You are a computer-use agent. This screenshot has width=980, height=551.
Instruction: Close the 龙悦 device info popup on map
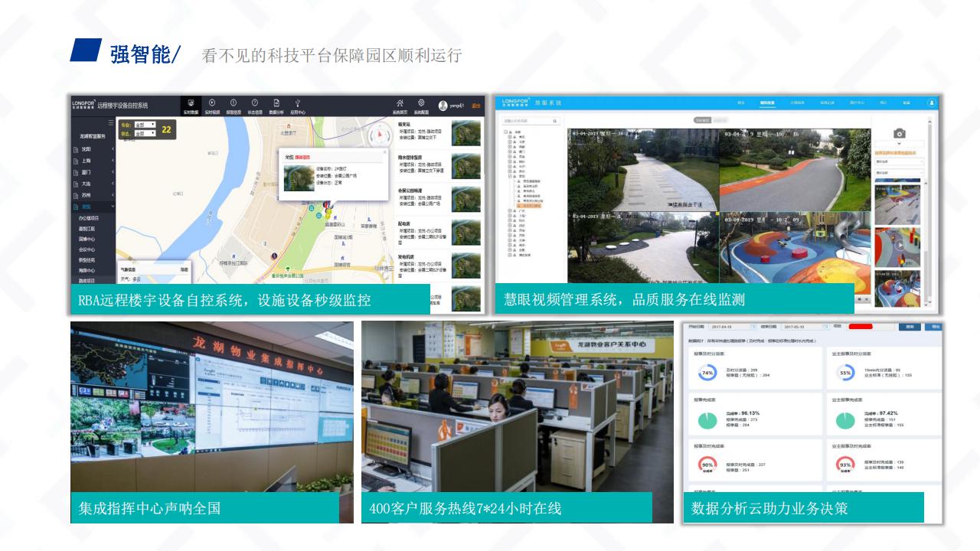[x=384, y=152]
